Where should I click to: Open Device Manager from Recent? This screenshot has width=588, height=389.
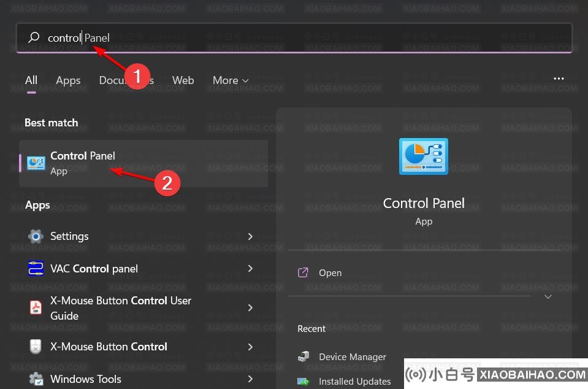click(352, 356)
